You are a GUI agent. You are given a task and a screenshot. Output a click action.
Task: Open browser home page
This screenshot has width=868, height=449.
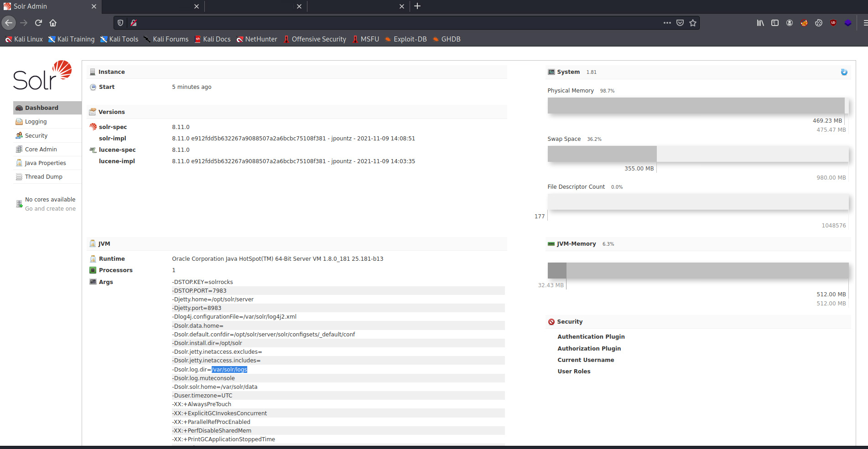point(53,23)
